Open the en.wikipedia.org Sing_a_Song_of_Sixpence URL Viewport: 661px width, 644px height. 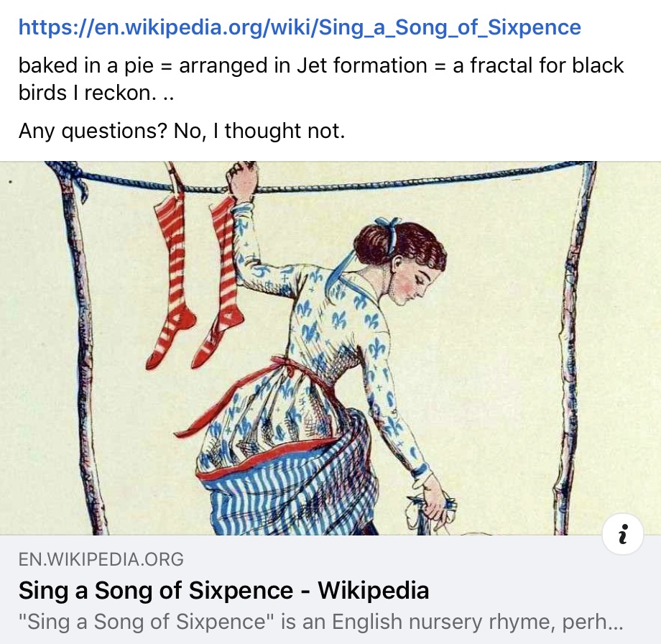pos(300,27)
